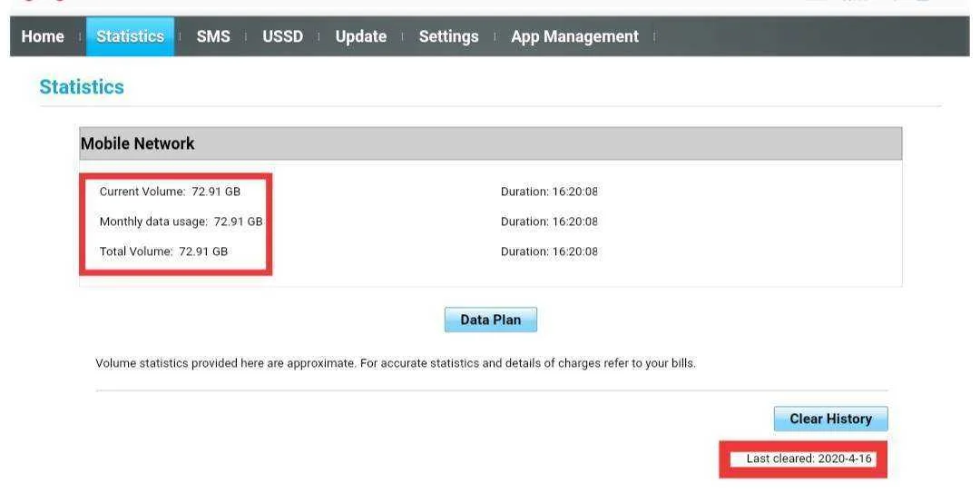Click the Data Plan button
Viewport: 980px width, 493px height.
(x=491, y=320)
